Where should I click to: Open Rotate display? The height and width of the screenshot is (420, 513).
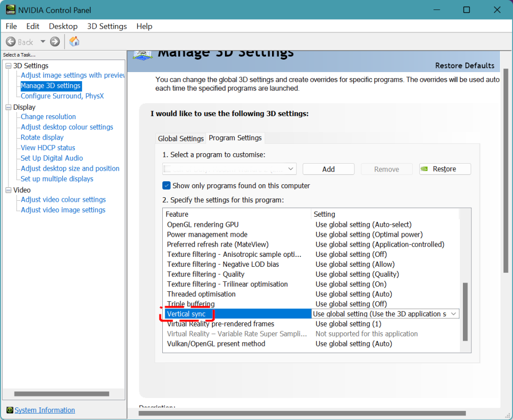42,137
